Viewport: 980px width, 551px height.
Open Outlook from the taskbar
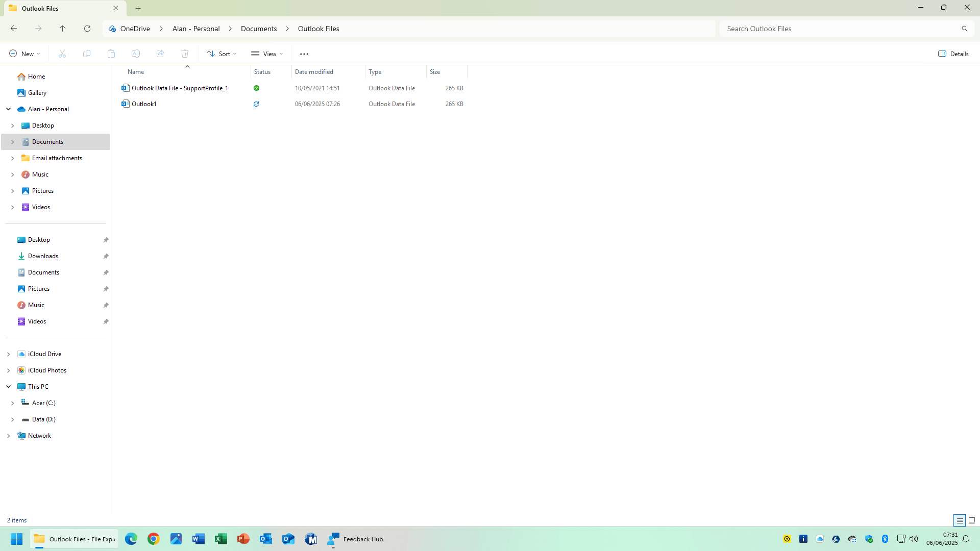pos(265,539)
